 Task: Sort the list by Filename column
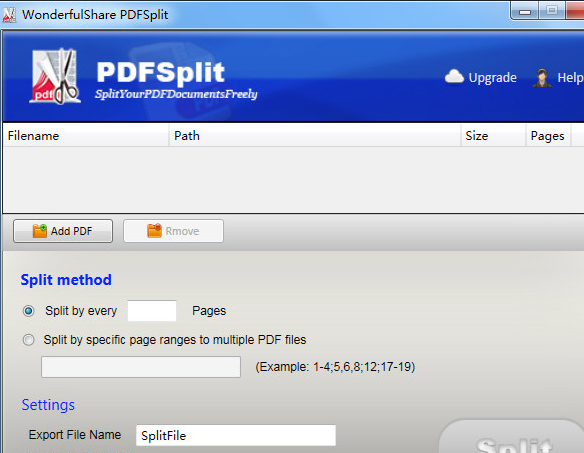tap(86, 136)
